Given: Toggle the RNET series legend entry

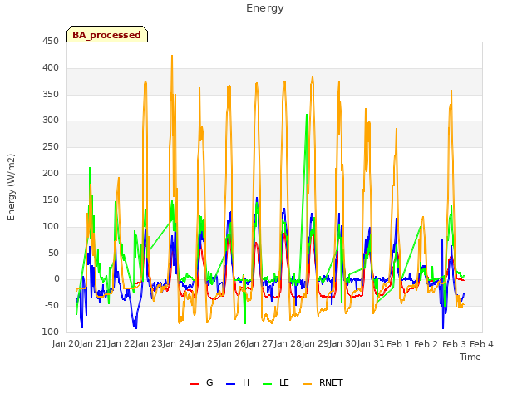Looking at the screenshot, I should point(323,382).
